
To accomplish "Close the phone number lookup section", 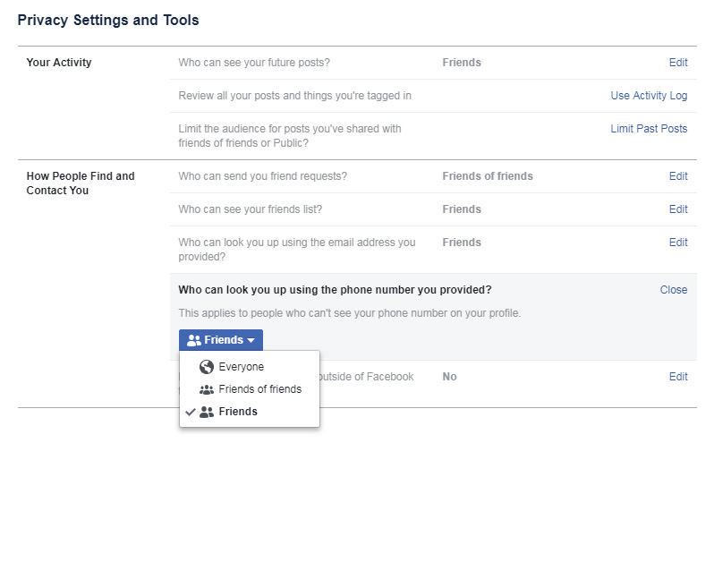I will pyautogui.click(x=674, y=290).
